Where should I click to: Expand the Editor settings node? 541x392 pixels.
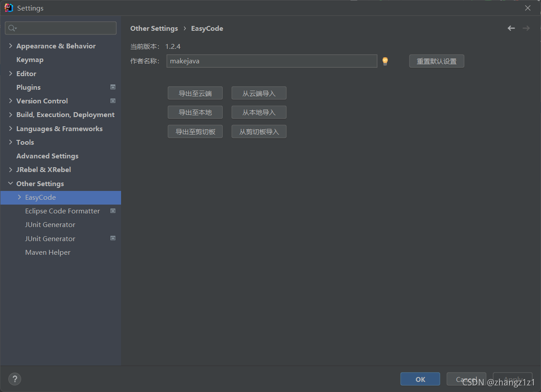11,73
